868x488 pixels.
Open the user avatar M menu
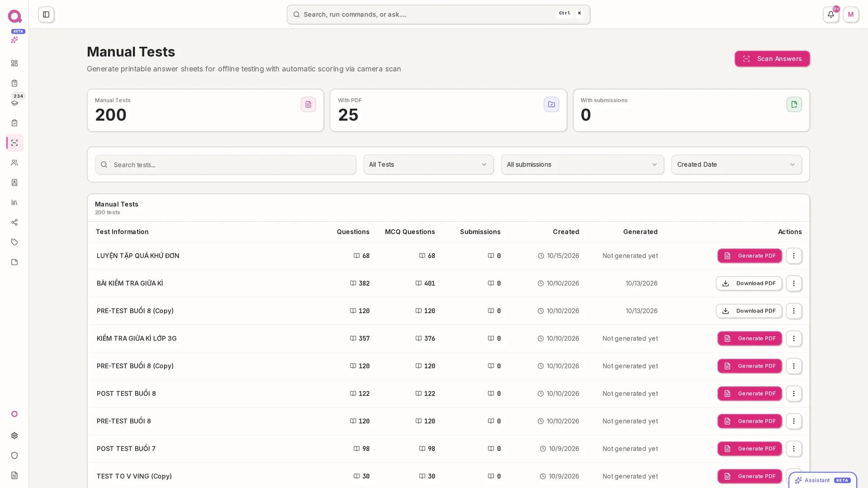[x=851, y=14]
